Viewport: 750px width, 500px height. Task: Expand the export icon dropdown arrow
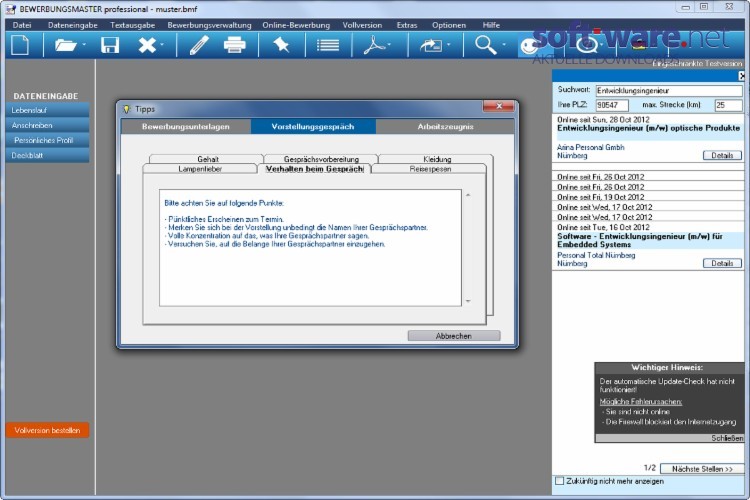coord(448,45)
